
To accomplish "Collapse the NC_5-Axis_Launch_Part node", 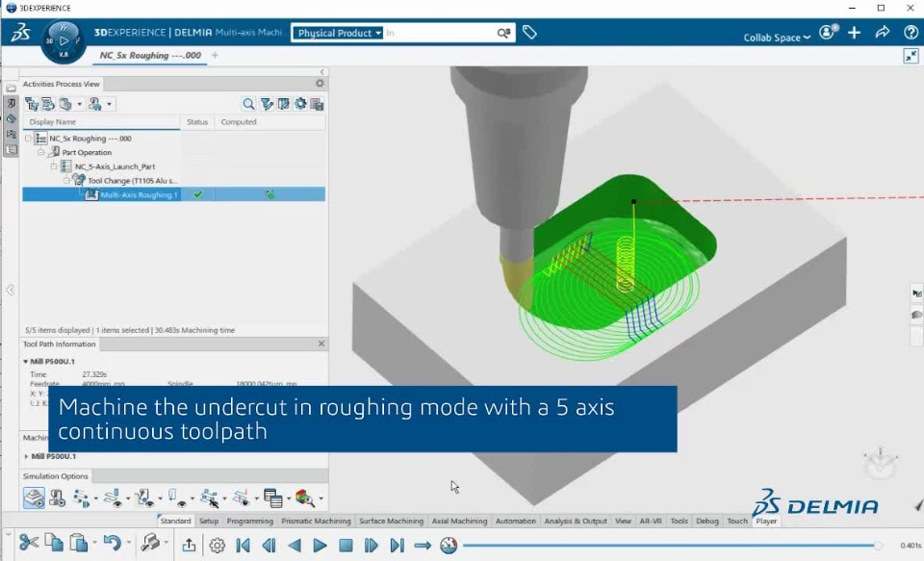I will (54, 166).
